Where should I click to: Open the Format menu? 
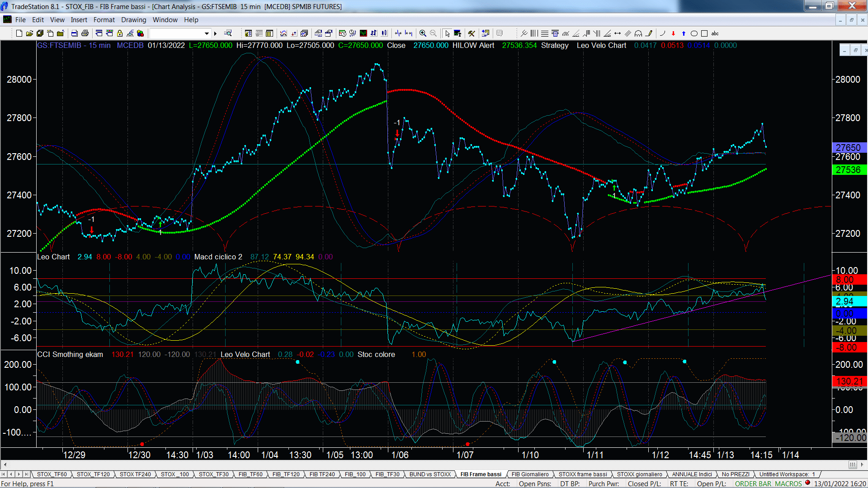[104, 19]
